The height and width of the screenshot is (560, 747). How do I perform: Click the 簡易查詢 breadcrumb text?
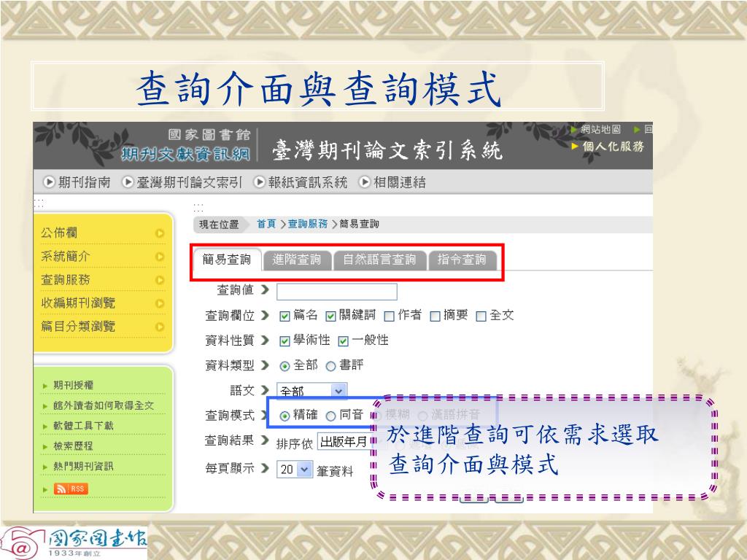click(x=359, y=225)
